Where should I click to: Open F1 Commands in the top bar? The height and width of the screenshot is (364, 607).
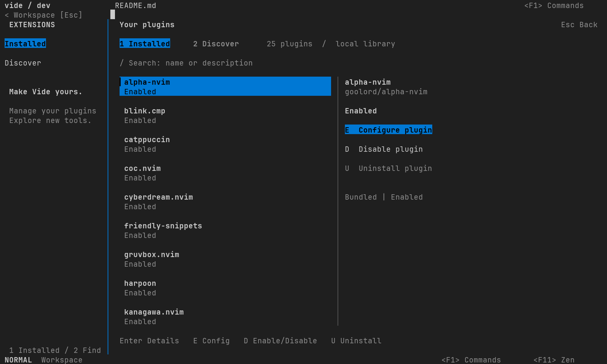pyautogui.click(x=554, y=5)
